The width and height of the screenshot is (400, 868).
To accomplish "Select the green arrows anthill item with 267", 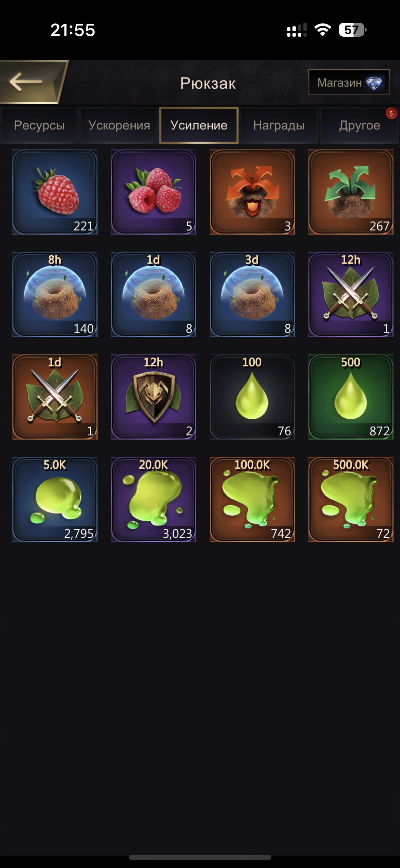I will click(x=351, y=192).
